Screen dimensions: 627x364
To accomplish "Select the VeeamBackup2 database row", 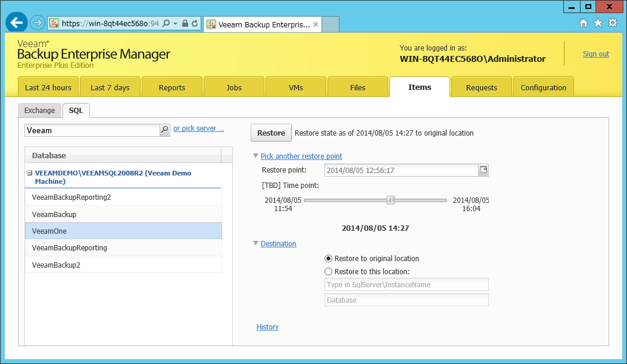I will point(124,265).
